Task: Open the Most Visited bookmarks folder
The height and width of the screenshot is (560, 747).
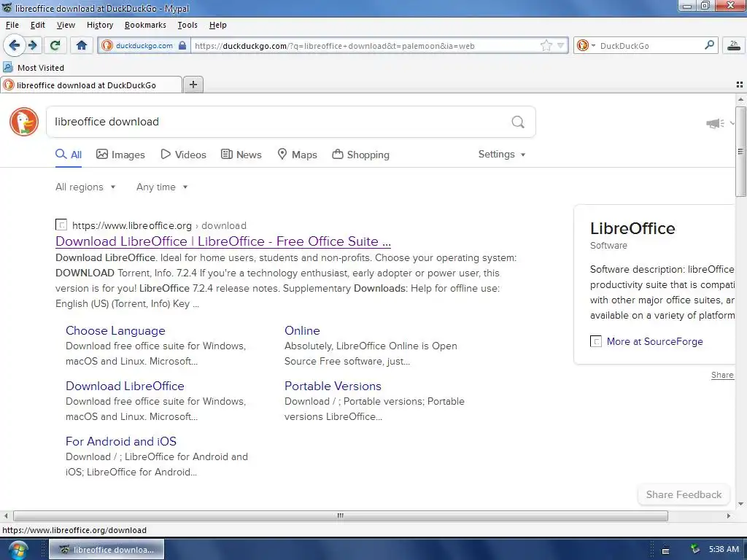Action: (34, 68)
